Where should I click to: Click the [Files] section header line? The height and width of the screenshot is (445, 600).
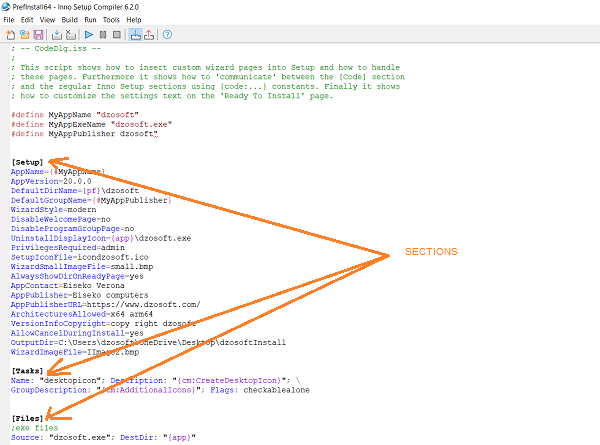27,418
